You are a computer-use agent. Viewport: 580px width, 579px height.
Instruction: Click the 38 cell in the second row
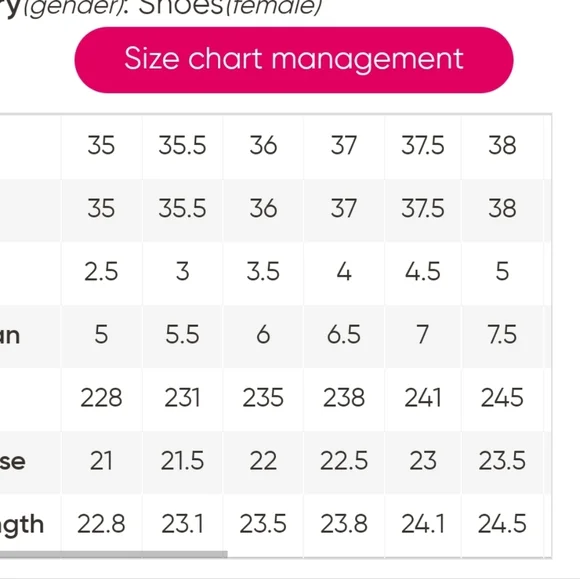[502, 208]
